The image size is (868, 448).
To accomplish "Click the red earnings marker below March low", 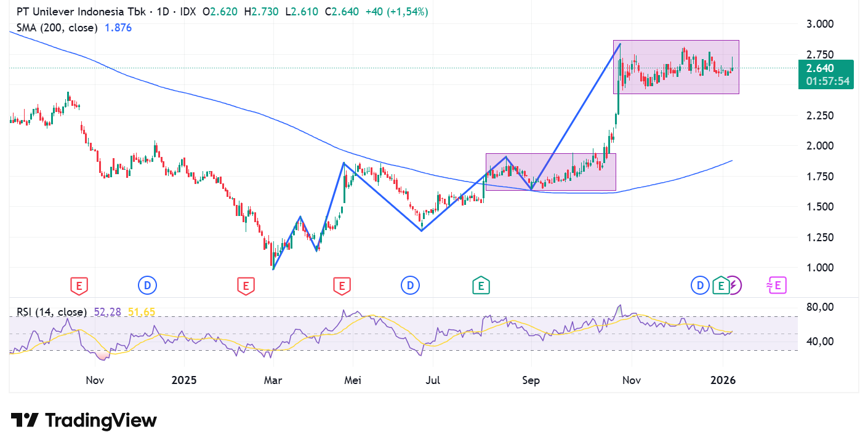I will [x=246, y=285].
